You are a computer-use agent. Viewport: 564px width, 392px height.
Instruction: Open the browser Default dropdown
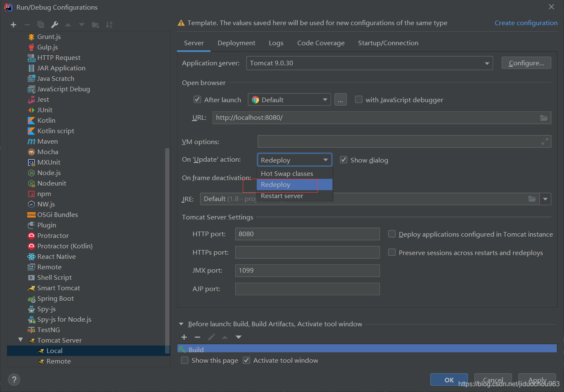click(x=289, y=100)
